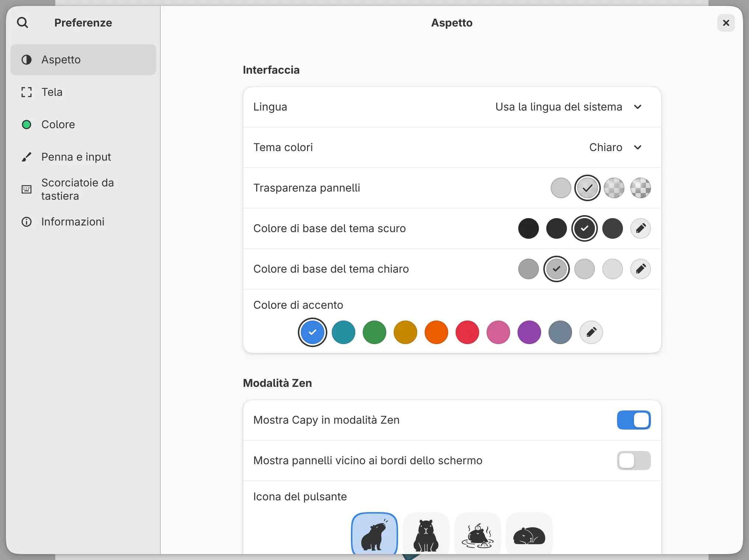Viewport: 749px width, 560px height.
Task: Open the Aspetto section
Action: click(x=83, y=60)
